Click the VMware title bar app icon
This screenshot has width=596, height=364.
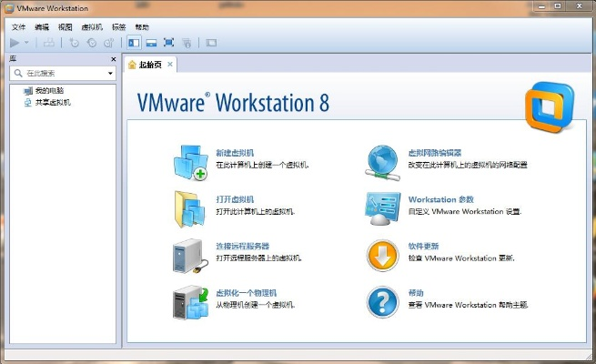click(9, 8)
